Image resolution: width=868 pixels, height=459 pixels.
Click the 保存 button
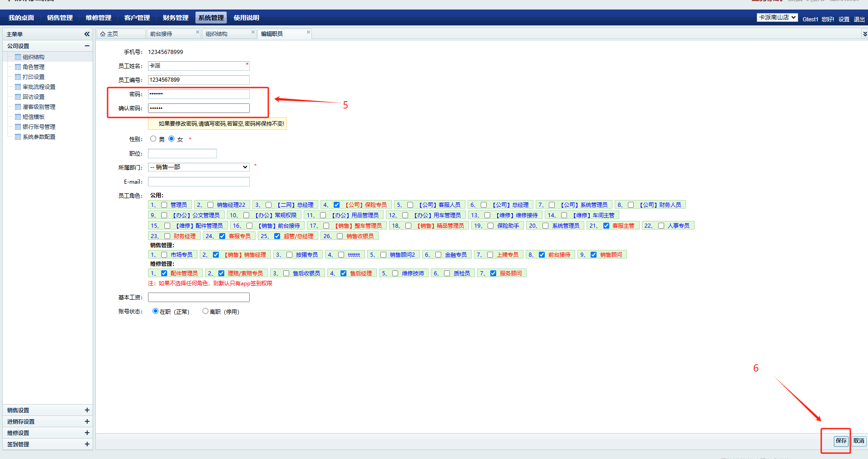841,441
